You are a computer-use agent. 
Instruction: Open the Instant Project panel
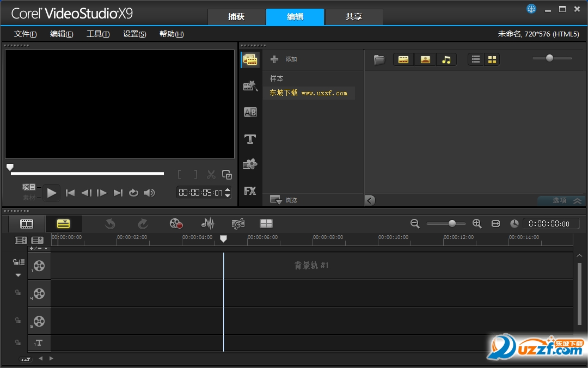click(250, 86)
